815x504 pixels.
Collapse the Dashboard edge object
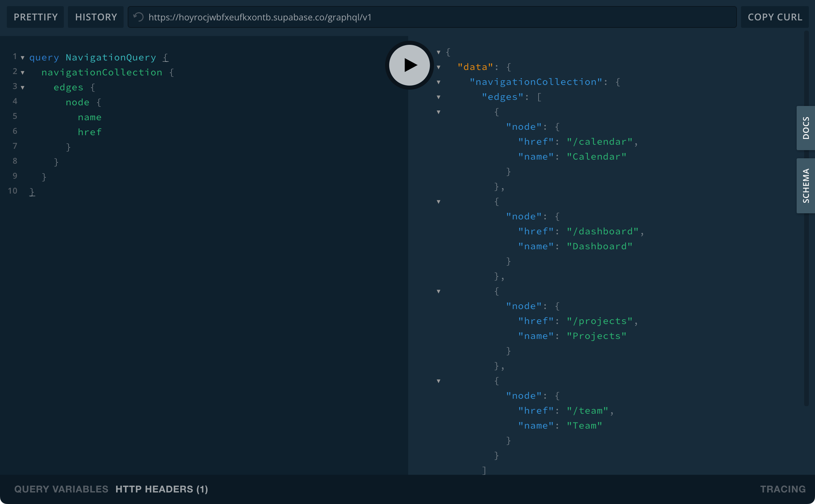point(438,202)
